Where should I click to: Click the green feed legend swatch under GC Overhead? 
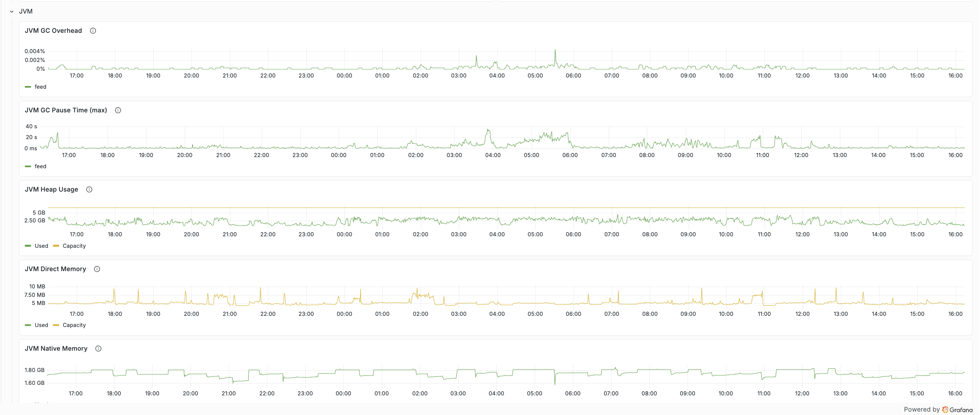tap(28, 86)
